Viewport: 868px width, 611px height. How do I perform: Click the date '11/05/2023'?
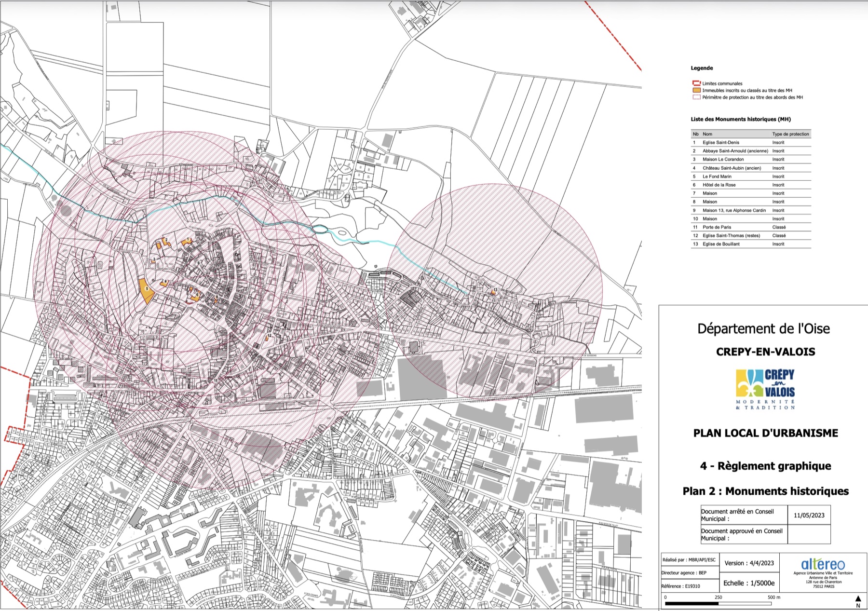click(x=809, y=515)
